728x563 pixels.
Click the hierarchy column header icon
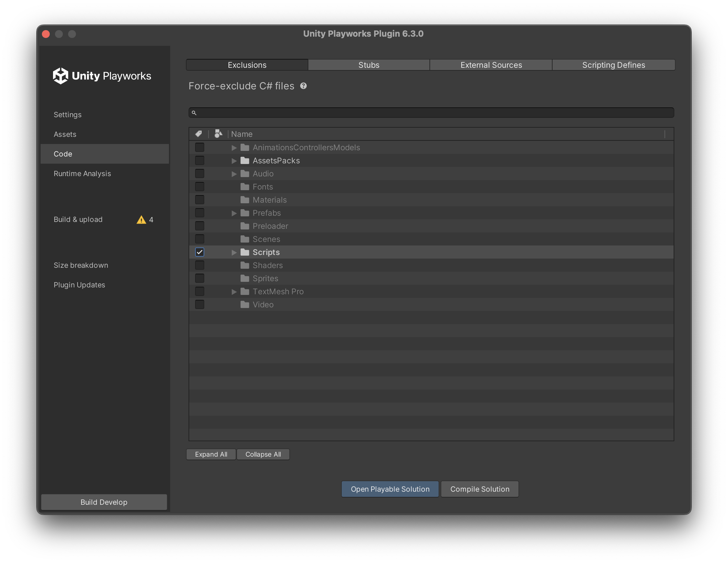click(218, 134)
